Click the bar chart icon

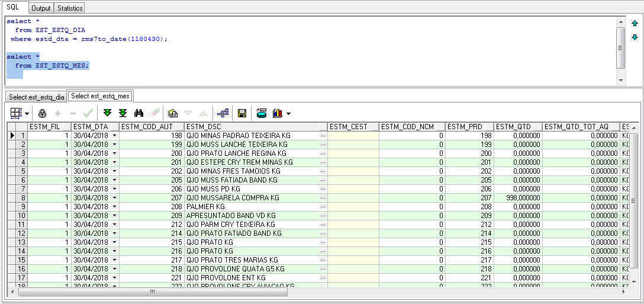[278, 113]
